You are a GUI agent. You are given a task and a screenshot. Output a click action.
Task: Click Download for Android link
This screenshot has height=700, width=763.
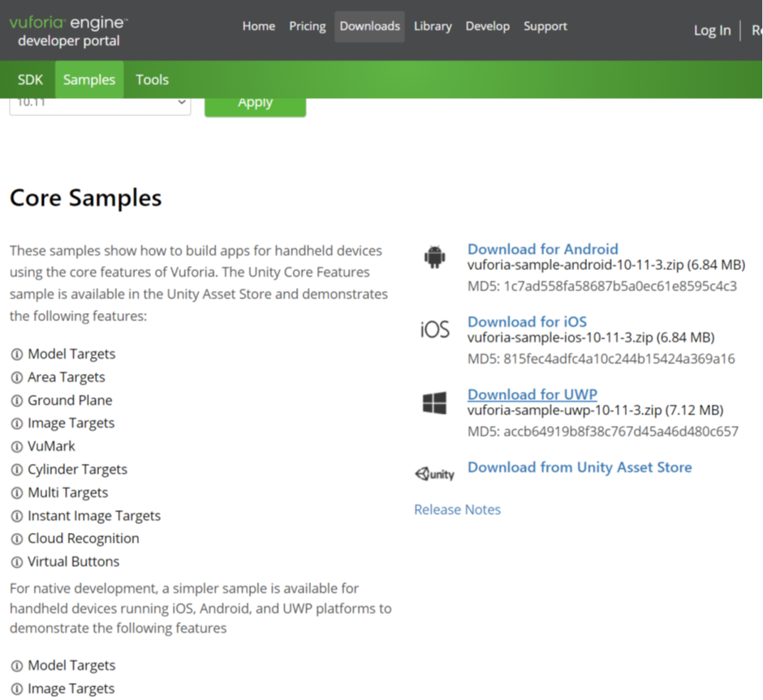[542, 249]
